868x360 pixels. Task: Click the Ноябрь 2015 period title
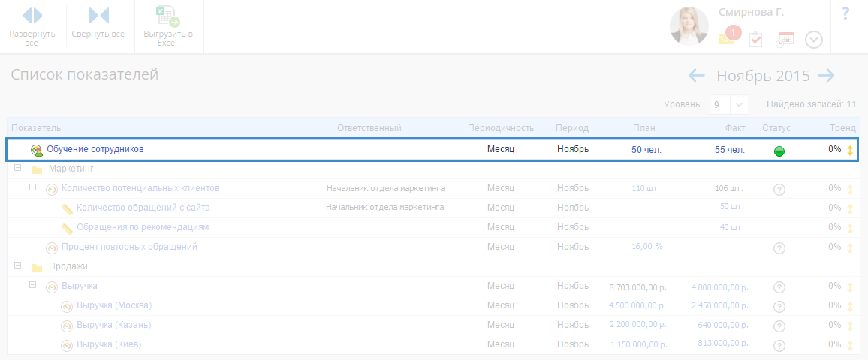point(763,76)
